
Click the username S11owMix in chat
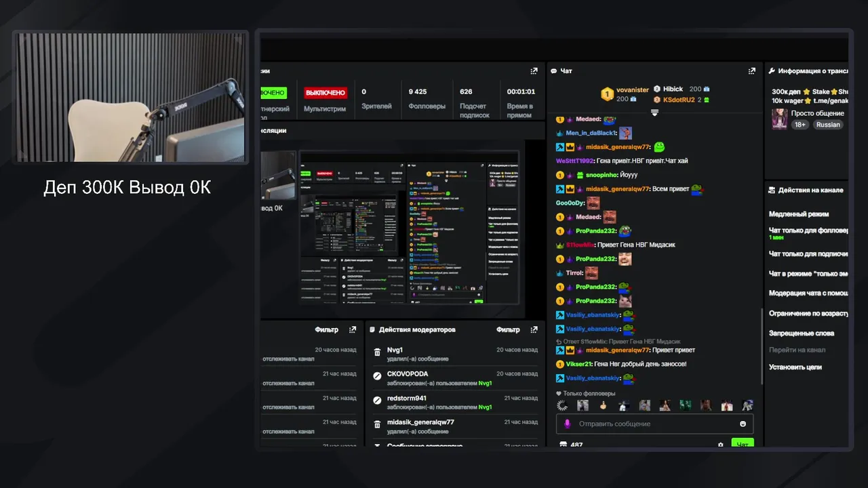click(x=580, y=245)
